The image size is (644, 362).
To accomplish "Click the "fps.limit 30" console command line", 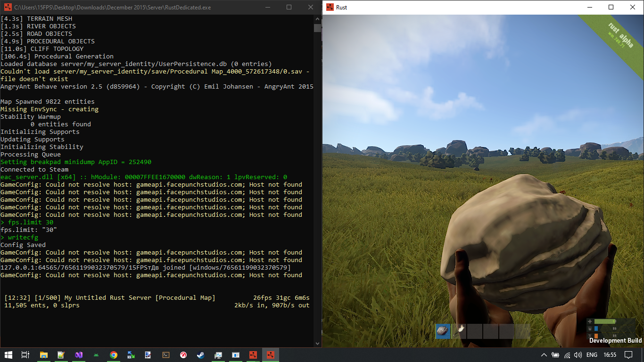I will (27, 222).
